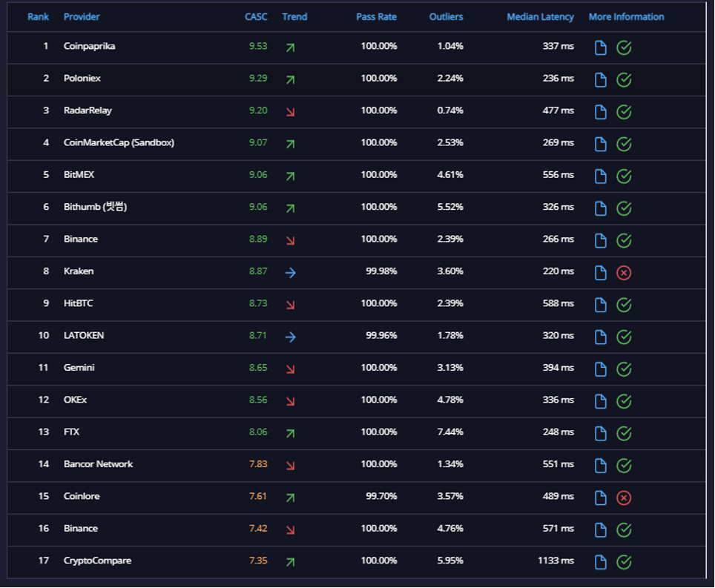715x588 pixels.
Task: Select the Coinlore provider name
Action: coord(82,496)
